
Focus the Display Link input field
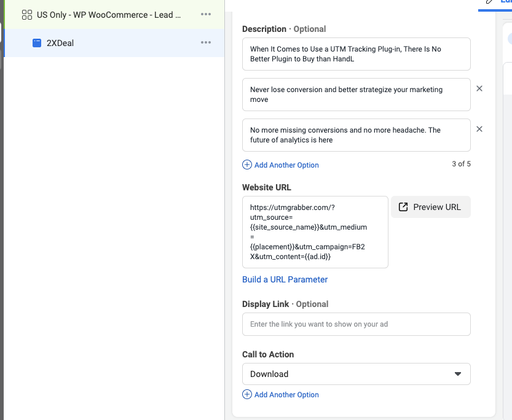pyautogui.click(x=356, y=324)
